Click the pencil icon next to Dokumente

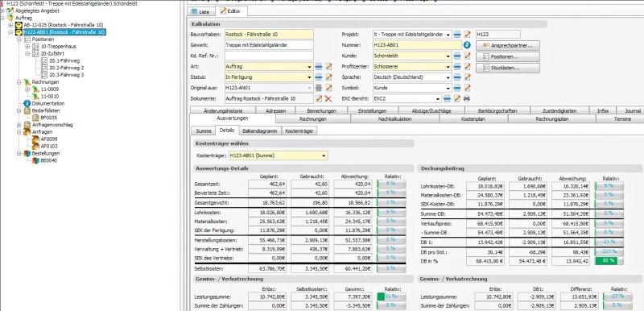(x=319, y=98)
